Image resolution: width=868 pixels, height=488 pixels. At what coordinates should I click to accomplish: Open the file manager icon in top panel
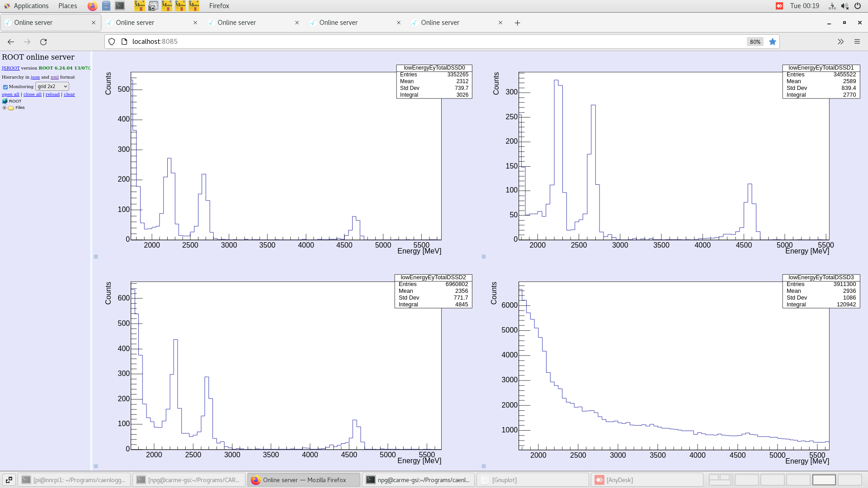(107, 6)
